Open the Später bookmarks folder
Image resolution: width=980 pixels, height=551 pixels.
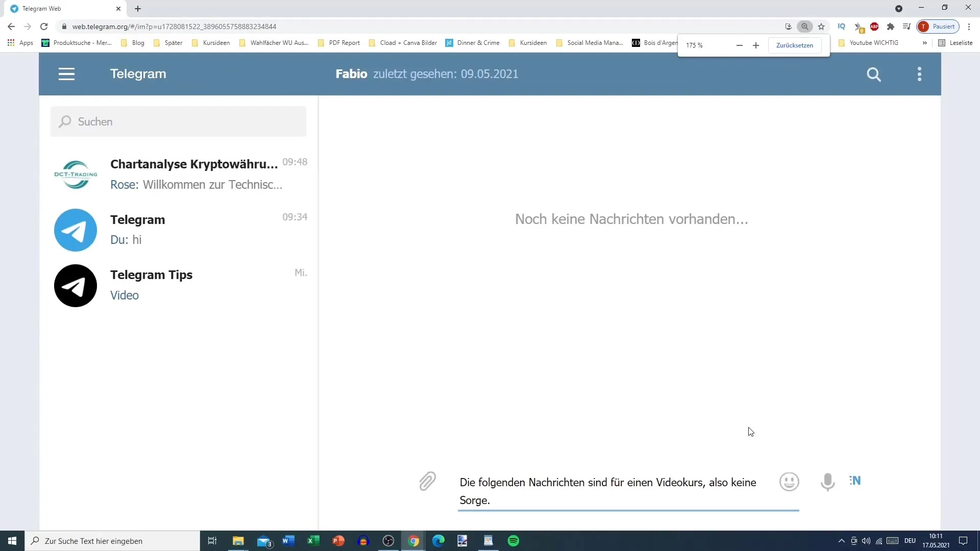point(168,43)
